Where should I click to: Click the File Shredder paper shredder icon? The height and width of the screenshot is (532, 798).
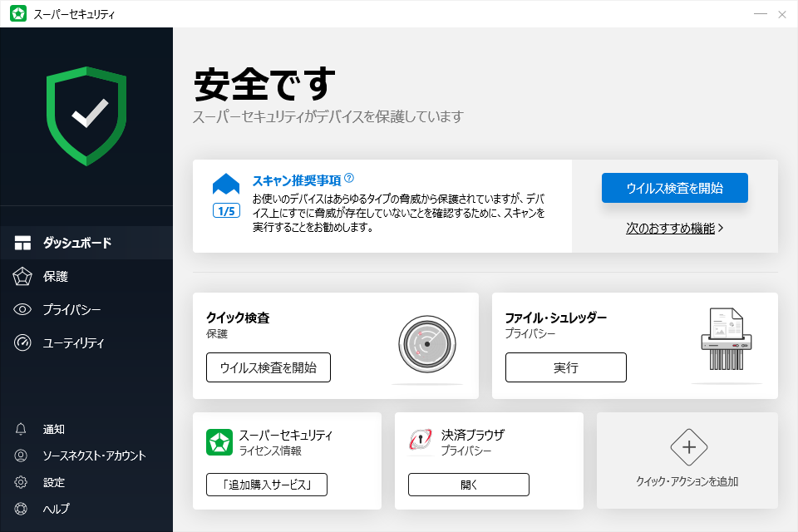727,341
